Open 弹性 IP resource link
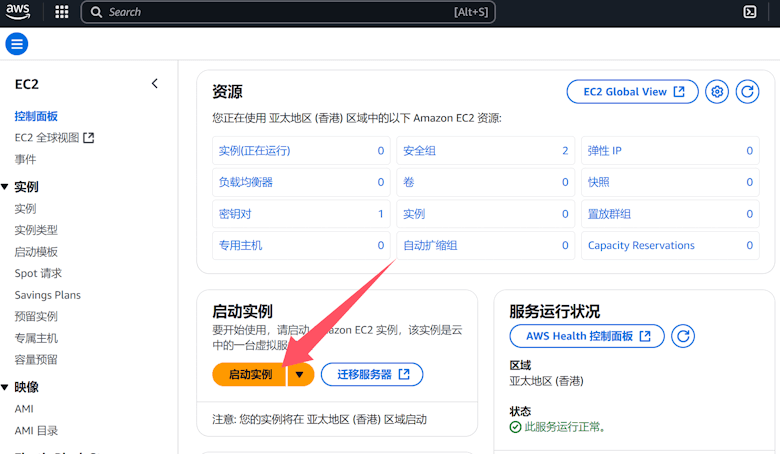The image size is (780, 454). (x=604, y=151)
